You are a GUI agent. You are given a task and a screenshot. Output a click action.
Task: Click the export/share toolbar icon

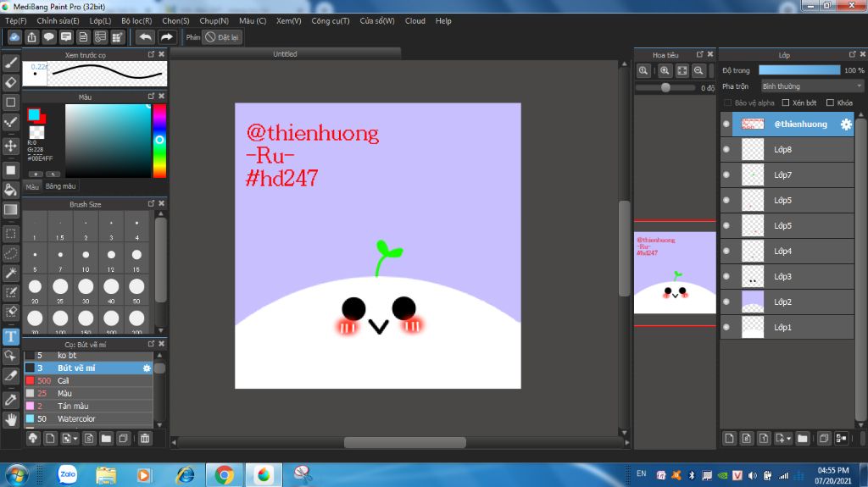coord(31,37)
